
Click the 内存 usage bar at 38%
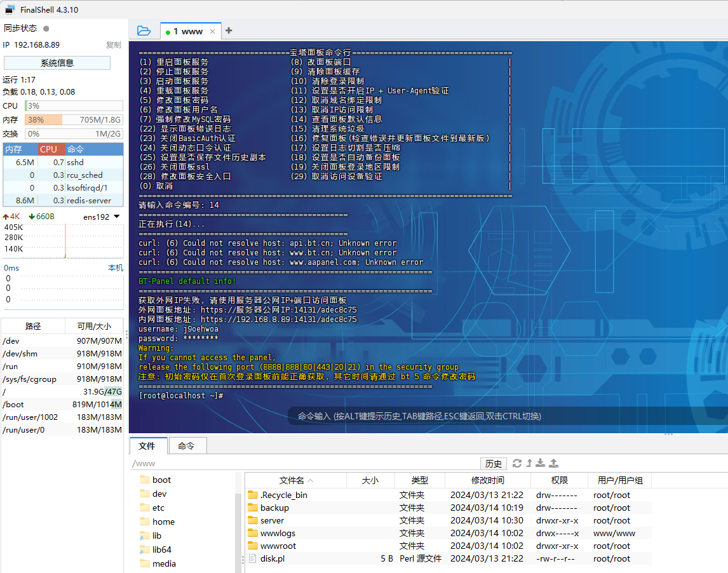[74, 120]
